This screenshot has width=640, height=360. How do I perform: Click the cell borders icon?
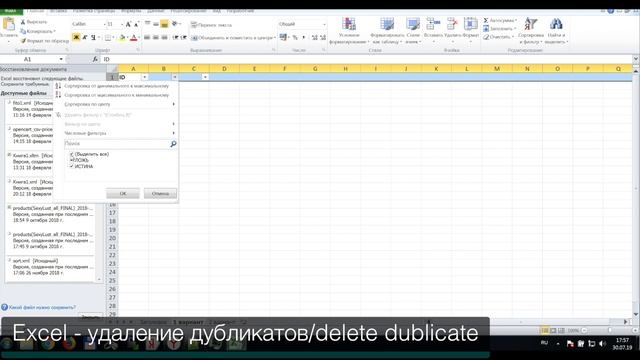[108, 38]
